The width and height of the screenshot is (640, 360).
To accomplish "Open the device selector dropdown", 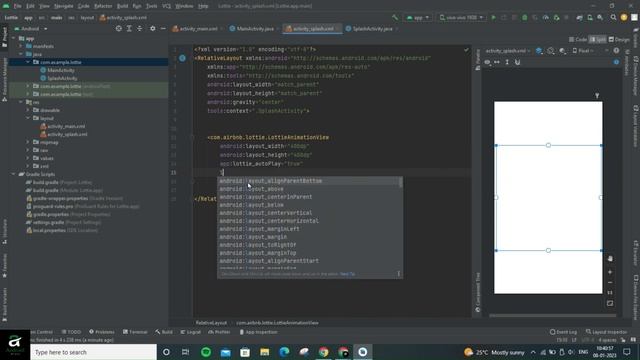I will click(461, 18).
